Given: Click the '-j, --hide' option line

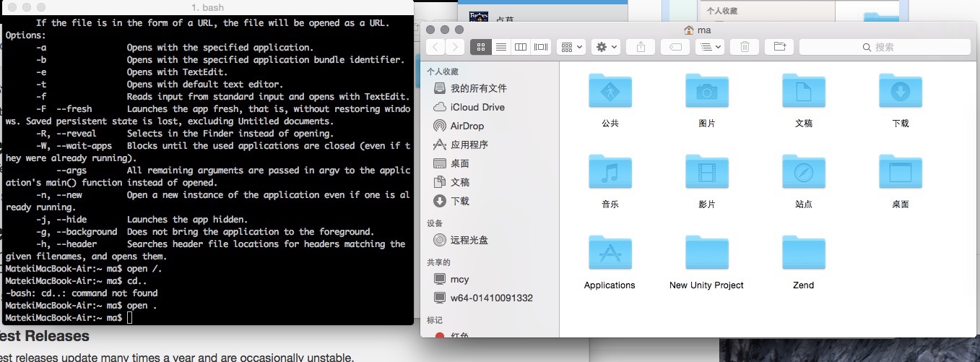Looking at the screenshot, I should 142,220.
